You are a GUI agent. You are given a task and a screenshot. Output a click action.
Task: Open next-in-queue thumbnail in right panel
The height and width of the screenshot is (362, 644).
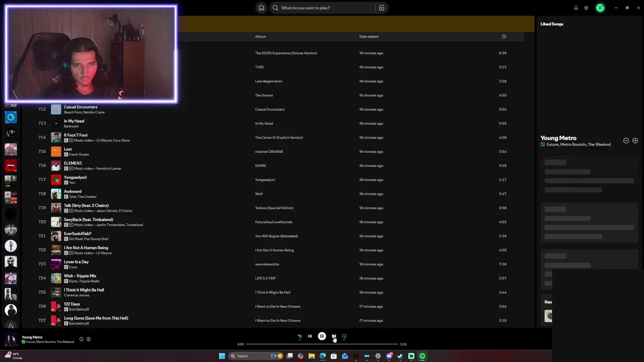point(548,316)
